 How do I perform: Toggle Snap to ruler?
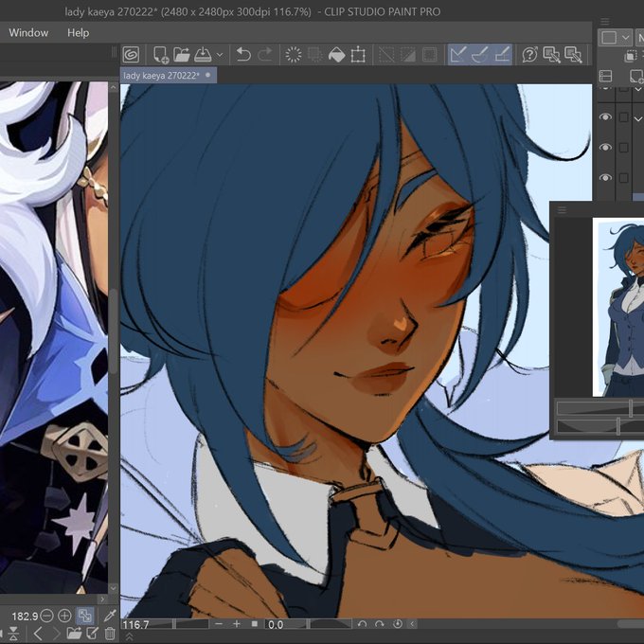tap(458, 55)
